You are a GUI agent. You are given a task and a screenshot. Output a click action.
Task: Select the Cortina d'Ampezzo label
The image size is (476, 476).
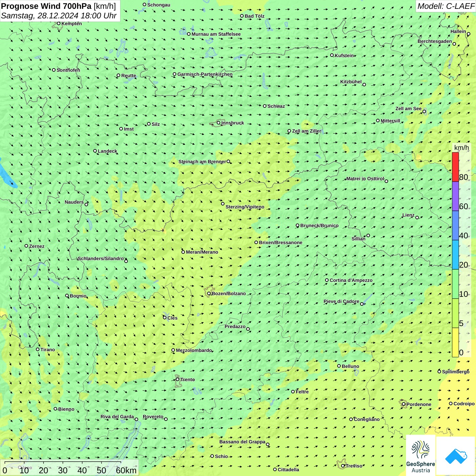pyautogui.click(x=351, y=280)
